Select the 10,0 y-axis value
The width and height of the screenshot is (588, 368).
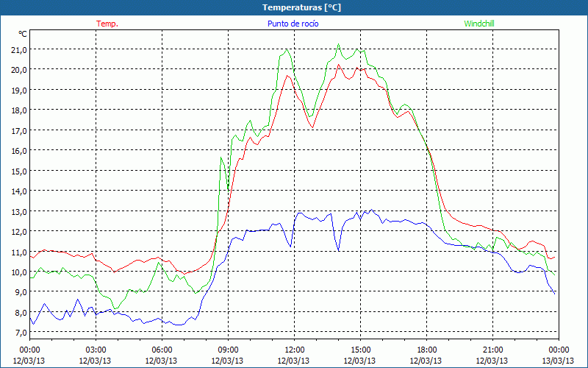pyautogui.click(x=19, y=272)
